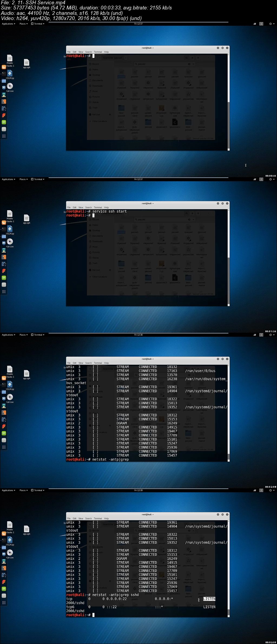Open the Firefox dock icon in frame 00:02:50
277x644 pixels.
[x=4, y=534]
